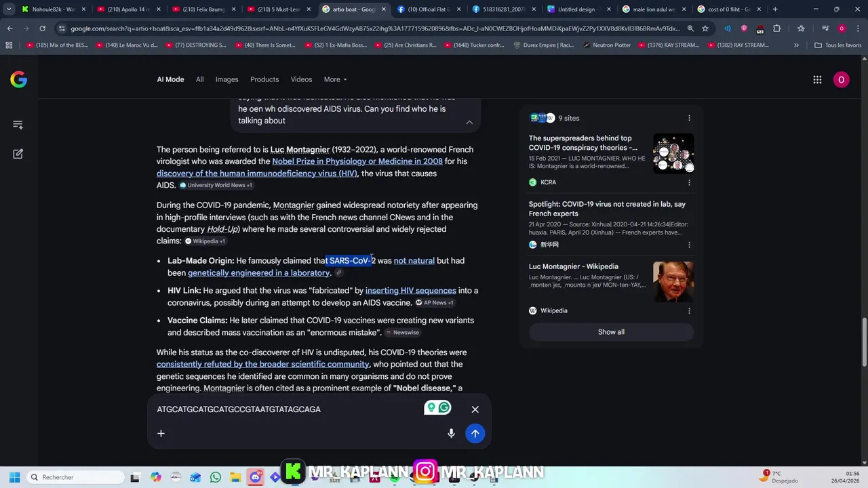Click the Grammarly icon in the prompt box

[445, 407]
